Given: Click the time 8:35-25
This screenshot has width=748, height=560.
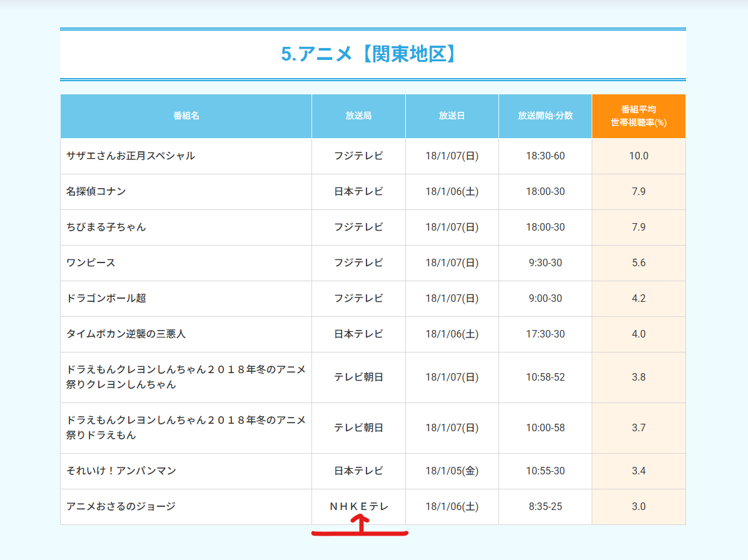Looking at the screenshot, I should coord(545,506).
